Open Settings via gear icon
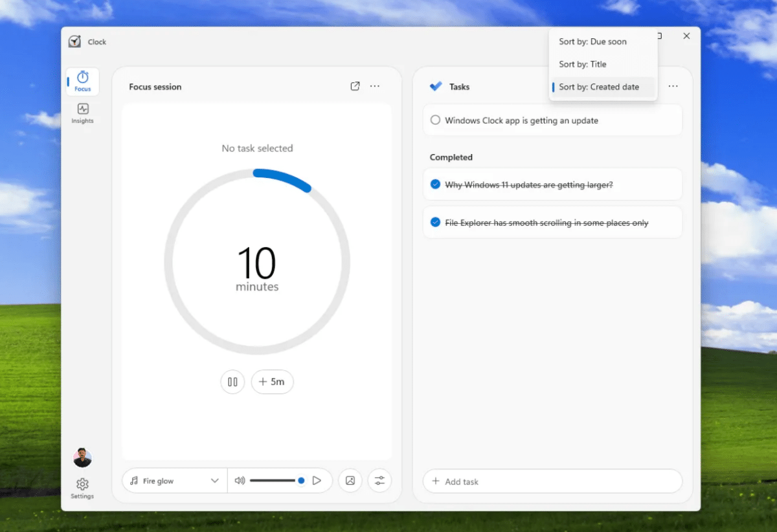Viewport: 777px width, 532px height. 82,489
